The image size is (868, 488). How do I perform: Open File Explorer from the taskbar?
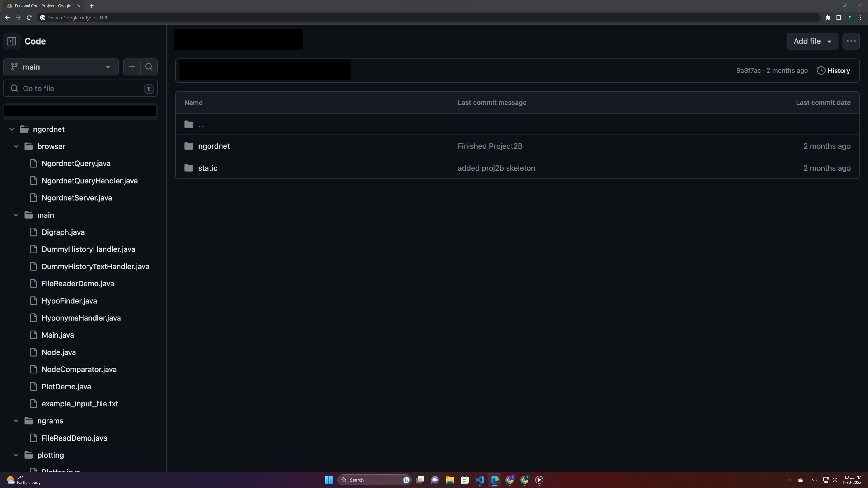[x=450, y=480]
